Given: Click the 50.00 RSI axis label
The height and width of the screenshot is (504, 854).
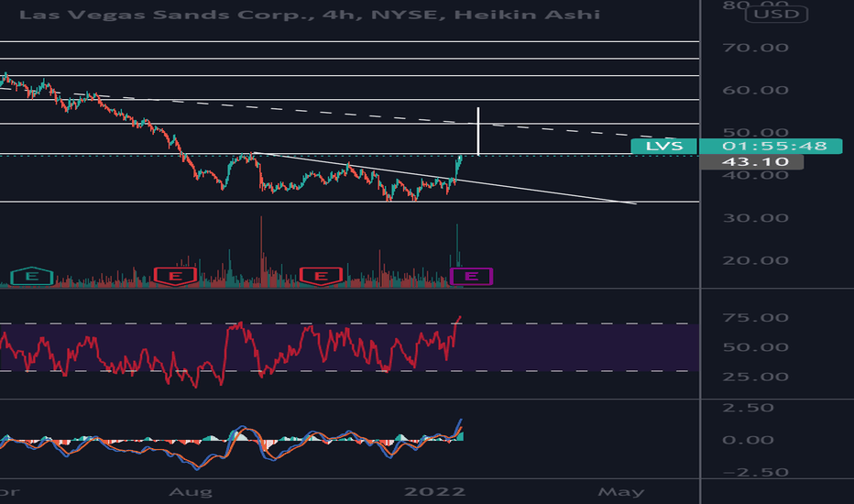Looking at the screenshot, I should [x=755, y=347].
